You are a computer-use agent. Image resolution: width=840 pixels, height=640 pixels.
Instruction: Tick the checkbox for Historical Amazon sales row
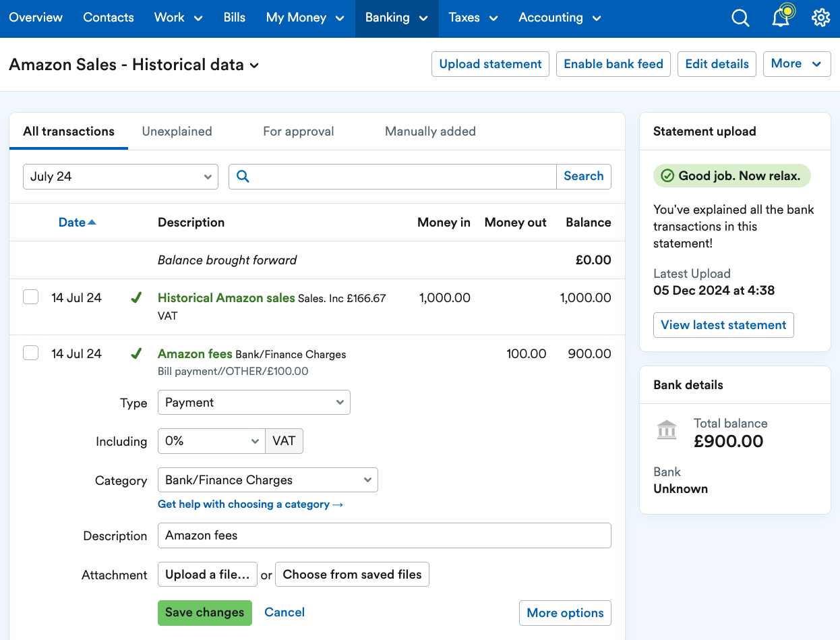[31, 297]
